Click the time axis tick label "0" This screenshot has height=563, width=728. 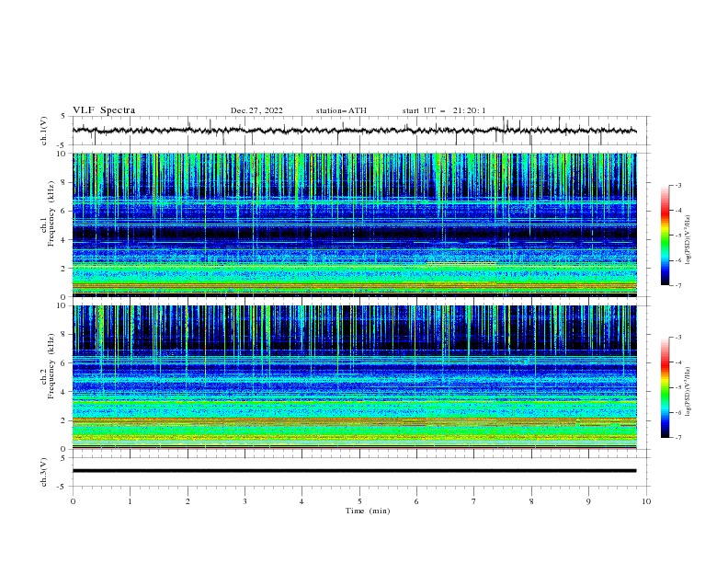pos(73,501)
